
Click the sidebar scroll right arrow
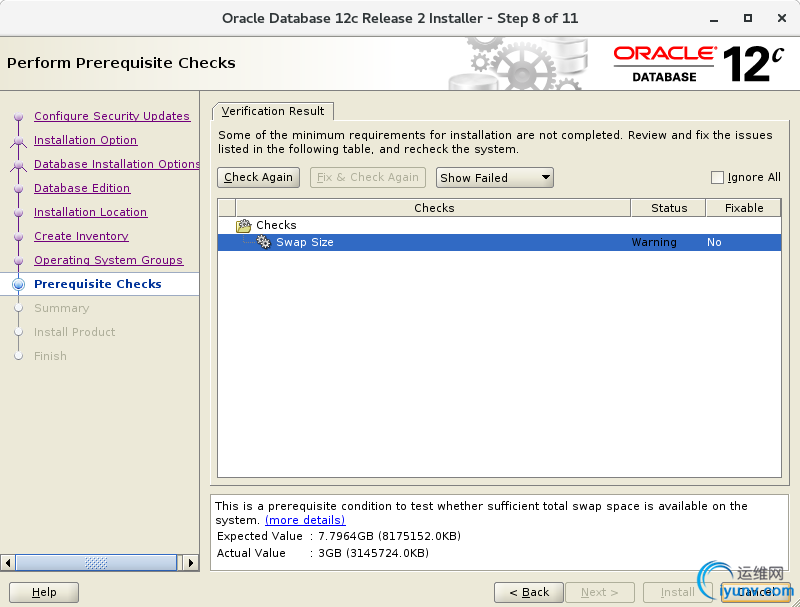[191, 563]
